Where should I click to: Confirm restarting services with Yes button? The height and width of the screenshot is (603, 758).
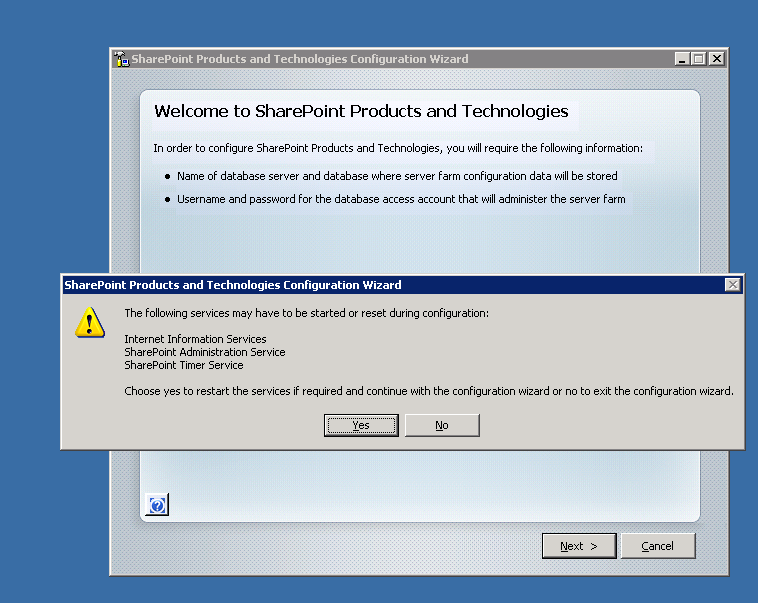pos(361,425)
